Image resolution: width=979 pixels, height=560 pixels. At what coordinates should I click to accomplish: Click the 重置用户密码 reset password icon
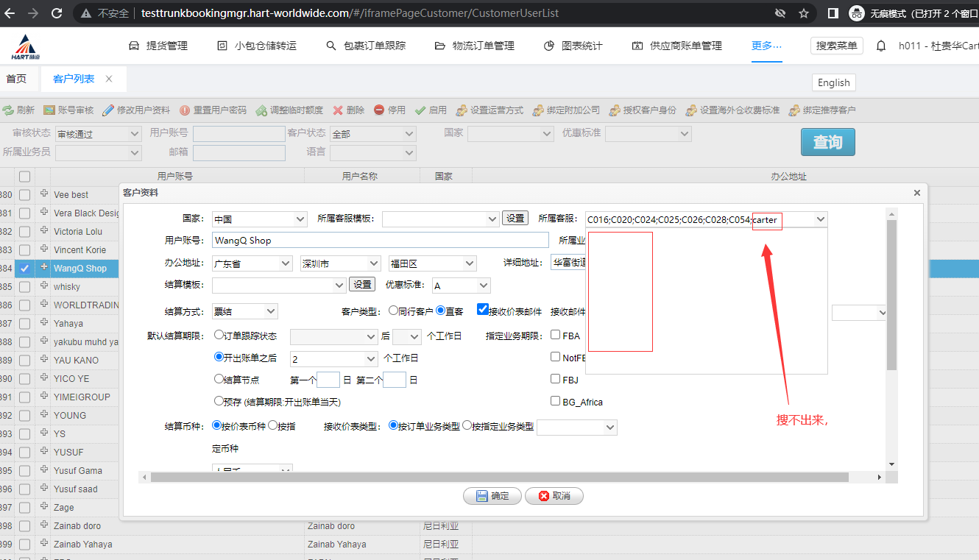coord(185,110)
